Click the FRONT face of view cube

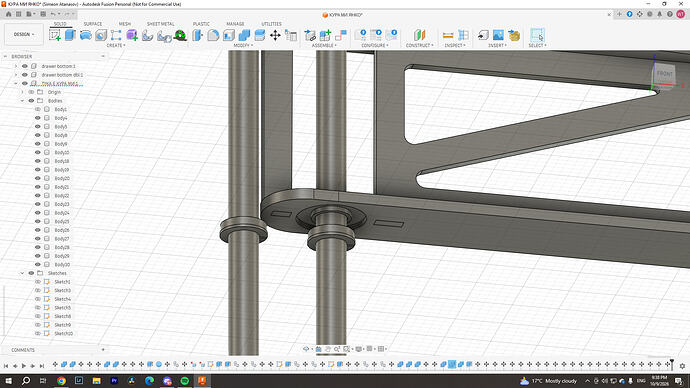(x=664, y=74)
